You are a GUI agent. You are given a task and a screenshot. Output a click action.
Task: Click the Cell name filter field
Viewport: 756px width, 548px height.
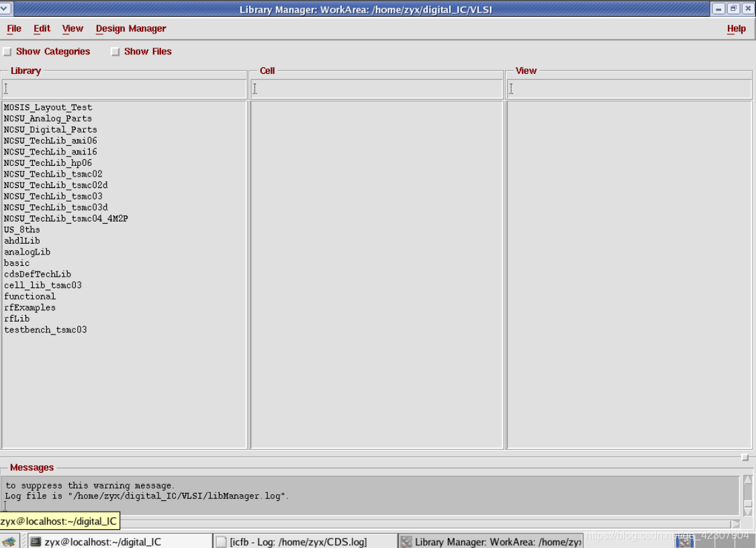[377, 89]
